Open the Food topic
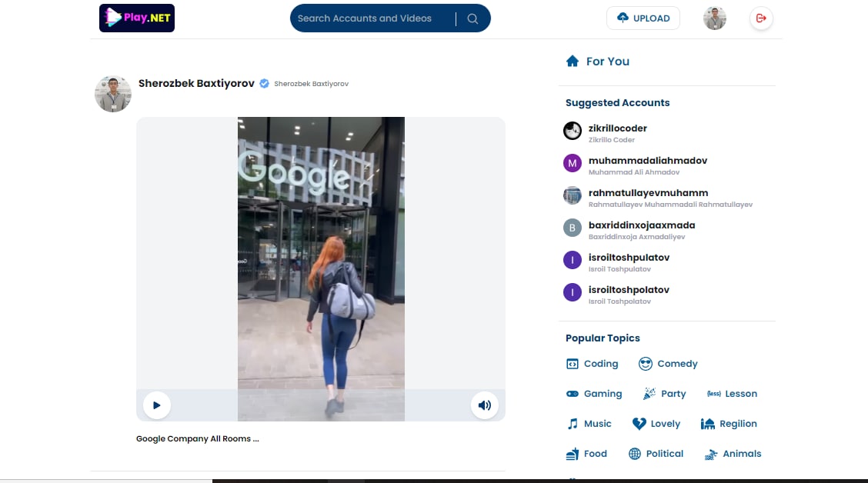868x483 pixels. [587, 454]
